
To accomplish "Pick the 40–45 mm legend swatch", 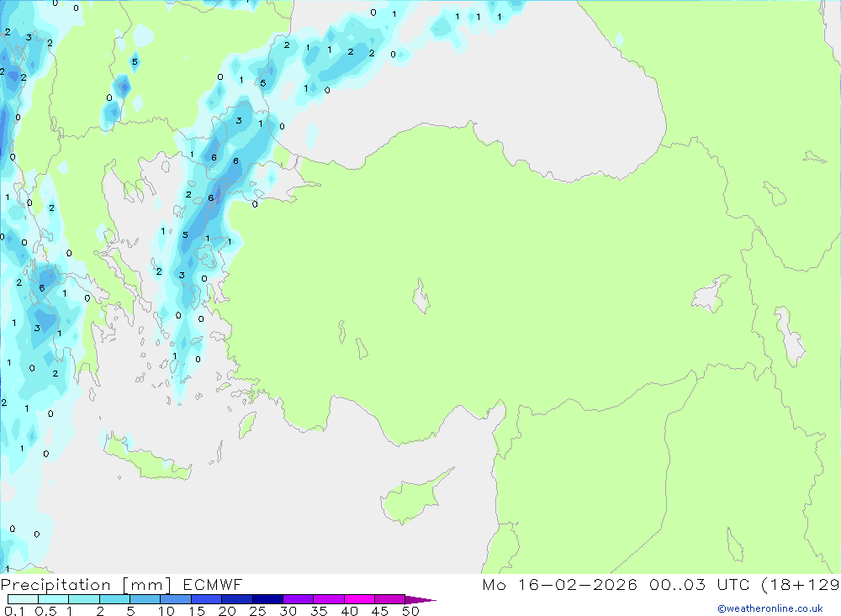I will 359,599.
